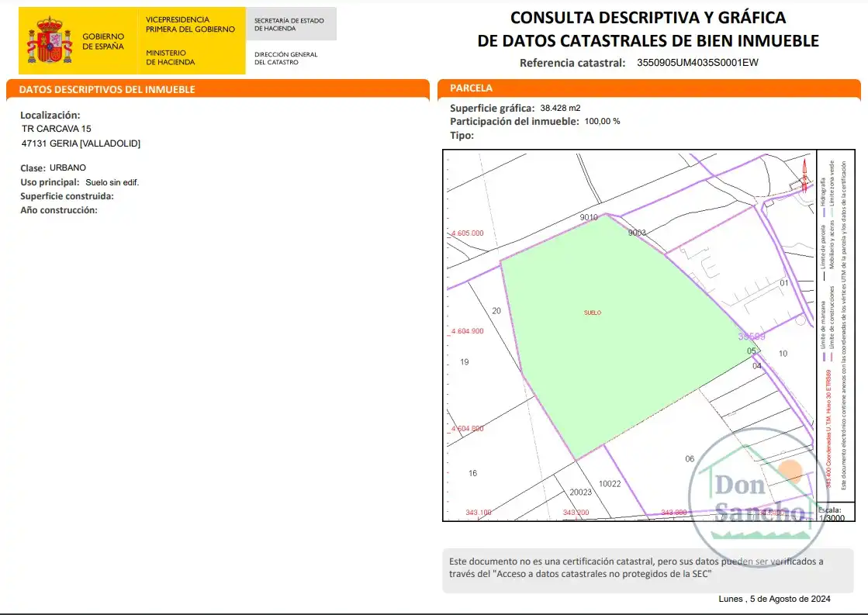The width and height of the screenshot is (868, 615).
Task: Select the 'MINISTERIO DE HACIENDA' text
Action: click(170, 57)
